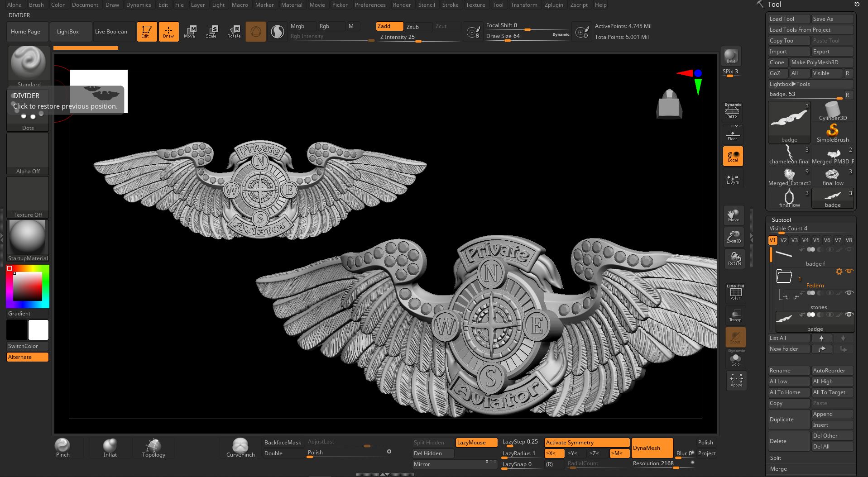Toggle the >X< symmetry axis

tap(554, 453)
